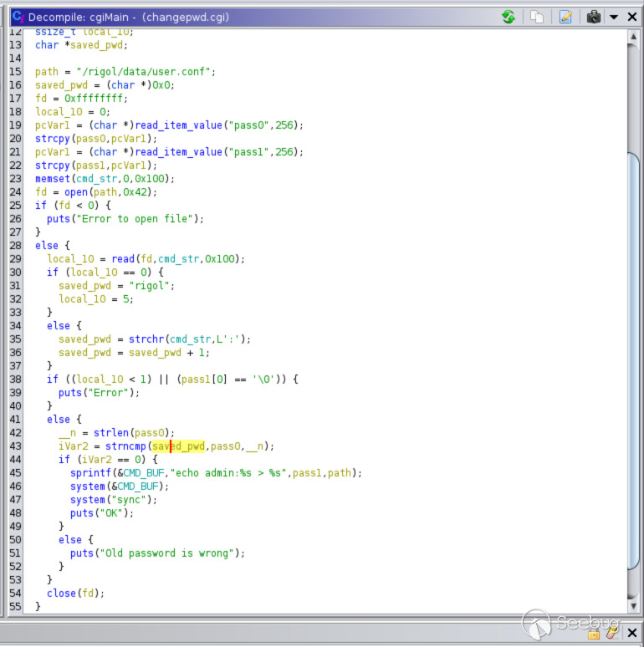
Task: Click read_item_value call for "pass1"
Action: click(178, 152)
